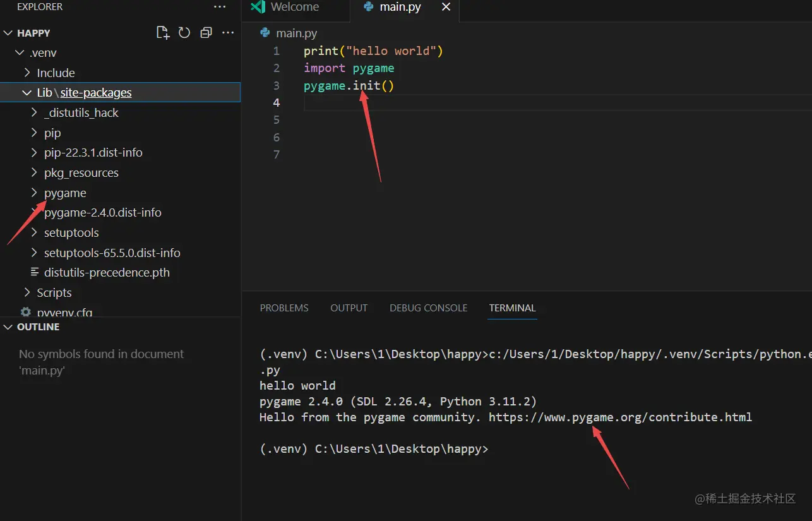This screenshot has width=812, height=521.
Task: Click the EXPLORER panel title
Action: click(x=40, y=7)
